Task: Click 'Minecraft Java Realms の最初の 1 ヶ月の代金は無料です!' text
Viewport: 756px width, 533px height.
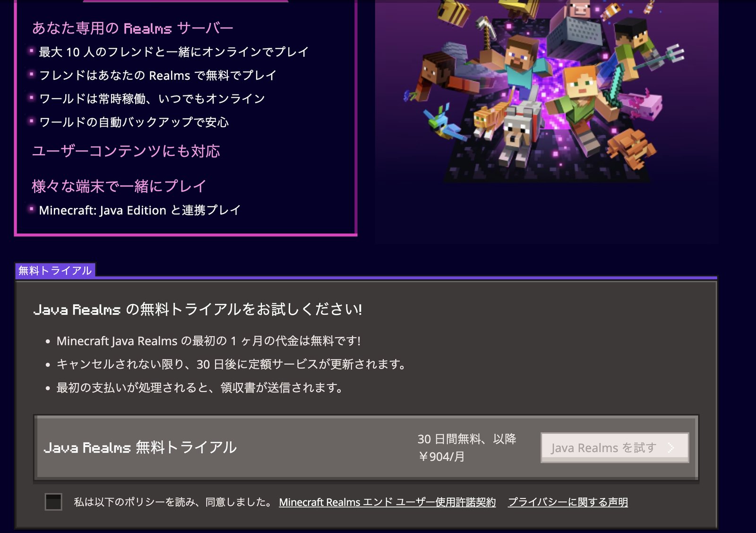Action: pyautogui.click(x=208, y=341)
